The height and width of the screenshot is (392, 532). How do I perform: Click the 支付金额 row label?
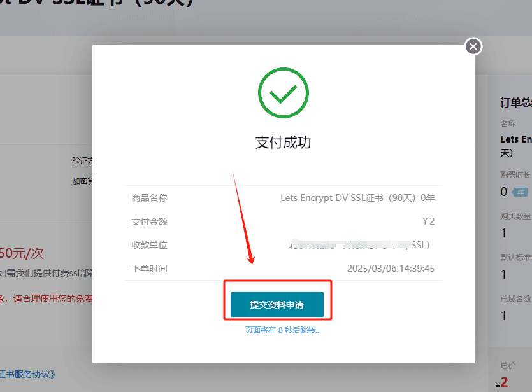[x=149, y=221]
